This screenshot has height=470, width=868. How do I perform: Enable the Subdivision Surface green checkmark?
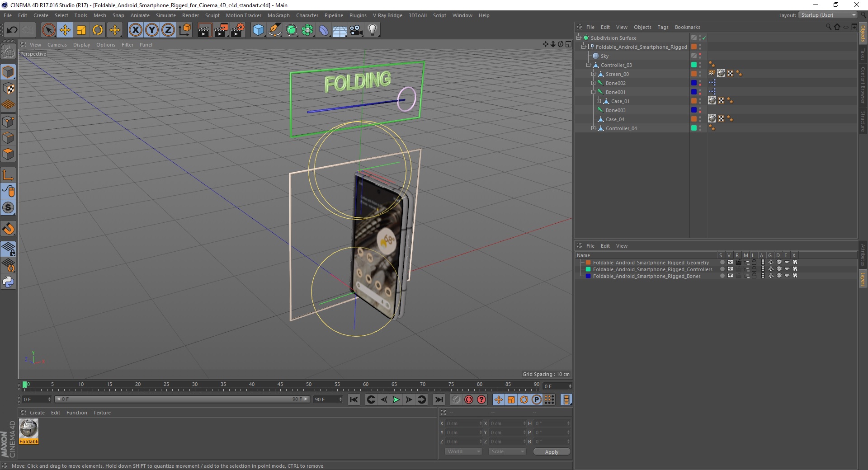[x=704, y=38]
